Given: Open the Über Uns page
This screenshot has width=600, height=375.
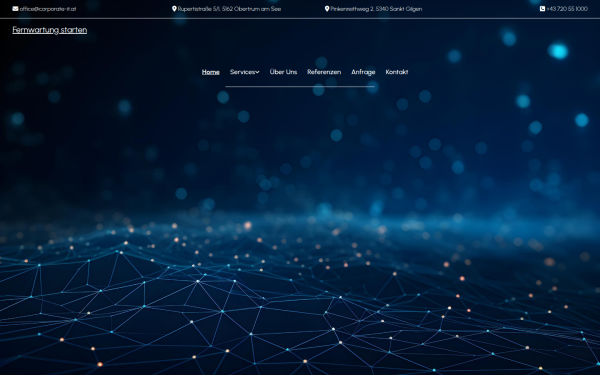Looking at the screenshot, I should point(283,72).
